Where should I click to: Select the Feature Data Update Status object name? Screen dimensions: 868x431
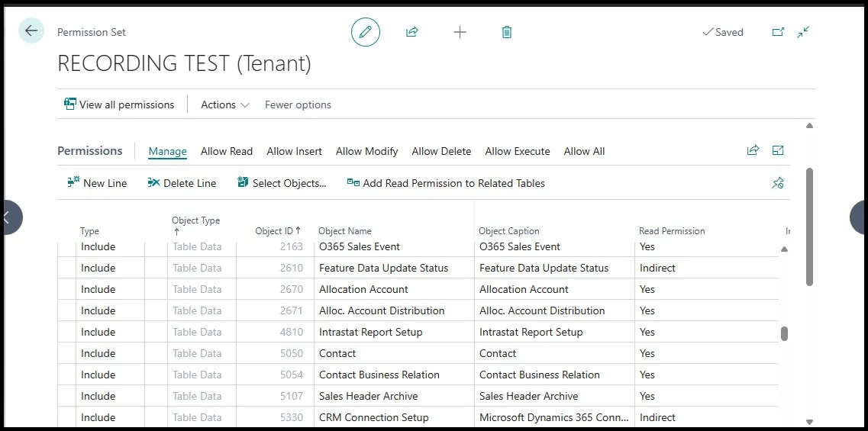coord(384,268)
